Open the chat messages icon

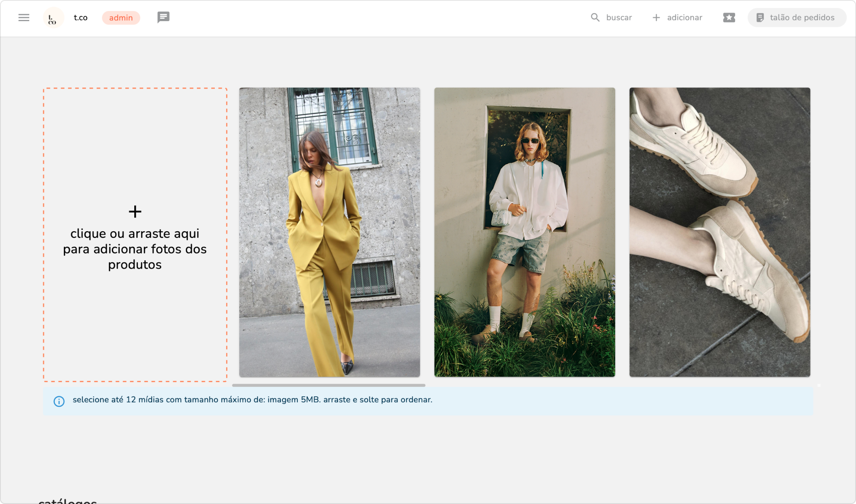pyautogui.click(x=163, y=17)
